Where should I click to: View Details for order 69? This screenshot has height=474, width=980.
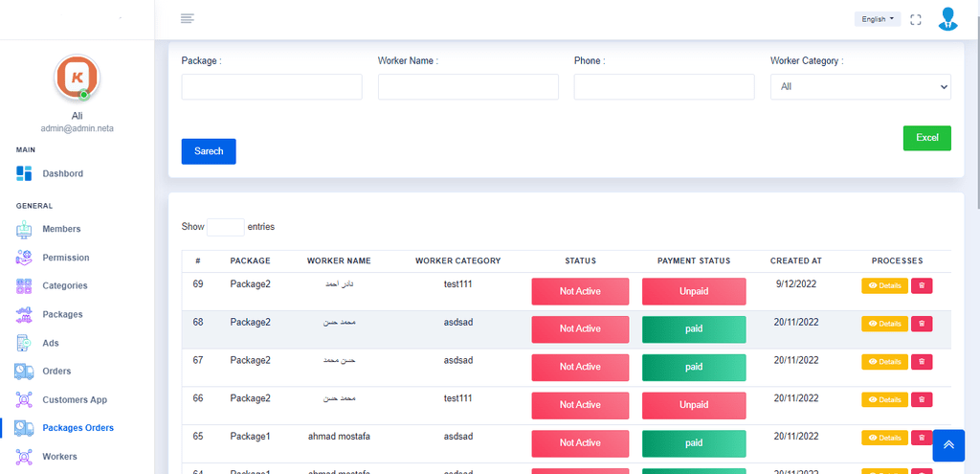coord(884,285)
